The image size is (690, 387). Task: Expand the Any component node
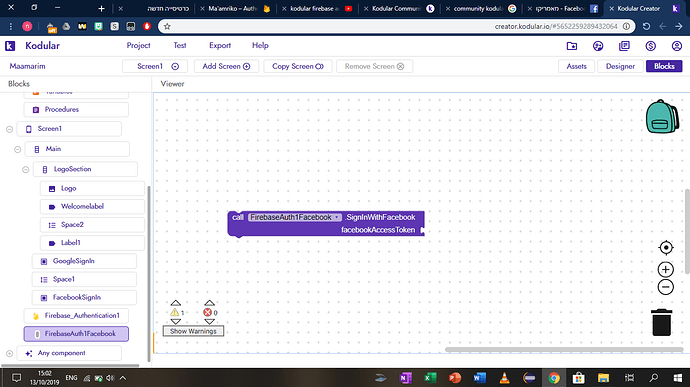coord(9,354)
